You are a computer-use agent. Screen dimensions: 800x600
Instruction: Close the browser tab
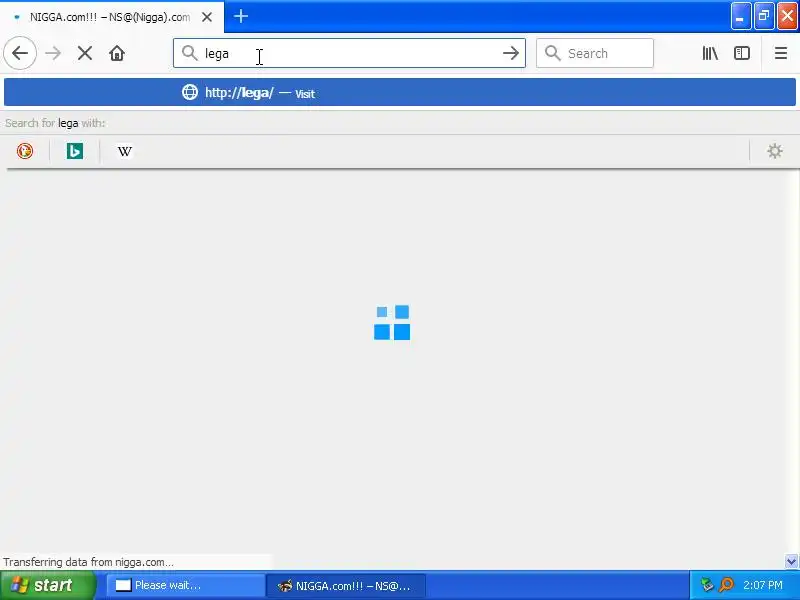point(207,17)
